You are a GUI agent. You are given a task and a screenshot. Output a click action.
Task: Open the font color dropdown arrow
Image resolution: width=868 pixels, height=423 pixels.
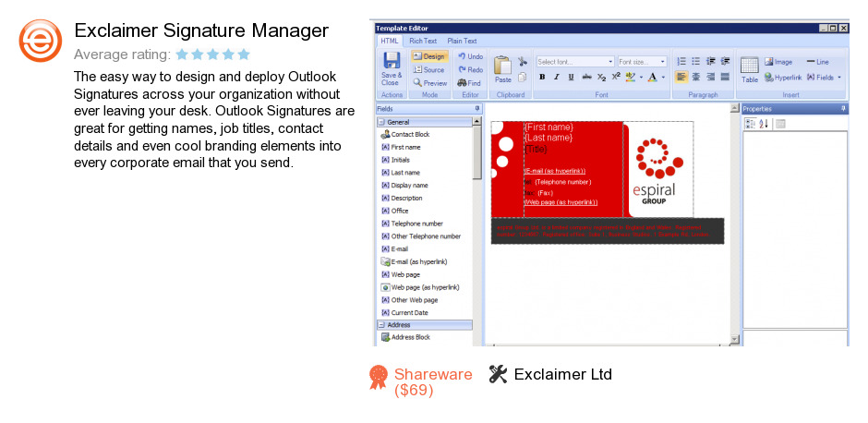(x=663, y=78)
